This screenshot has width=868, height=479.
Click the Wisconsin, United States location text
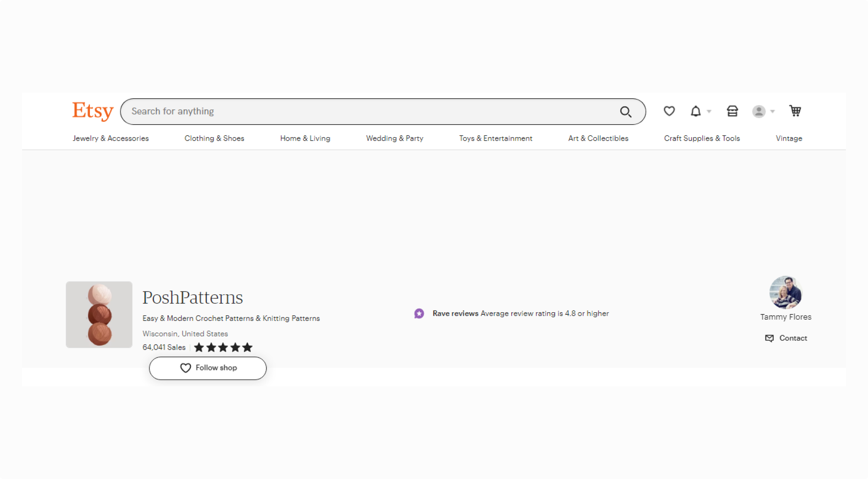tap(185, 334)
